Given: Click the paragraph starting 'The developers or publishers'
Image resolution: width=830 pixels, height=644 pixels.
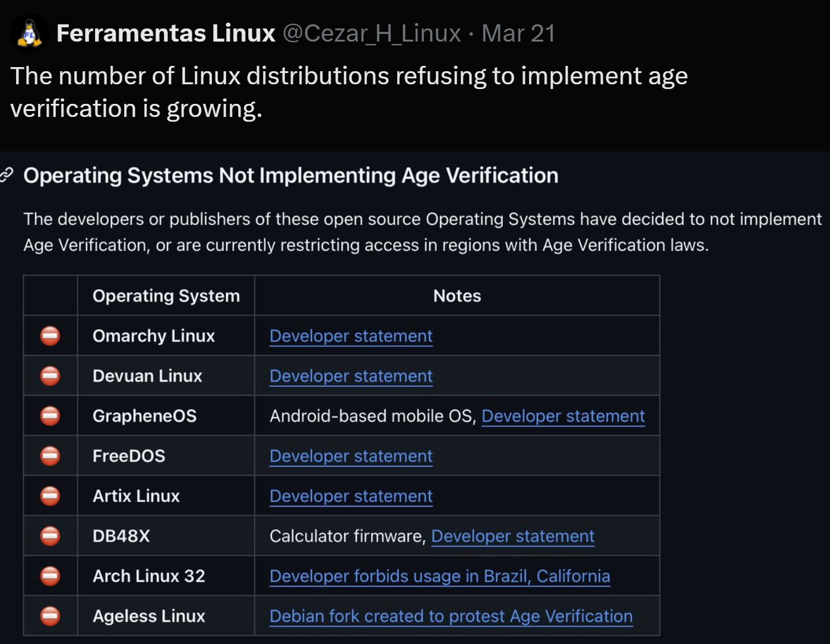Looking at the screenshot, I should click(x=423, y=232).
